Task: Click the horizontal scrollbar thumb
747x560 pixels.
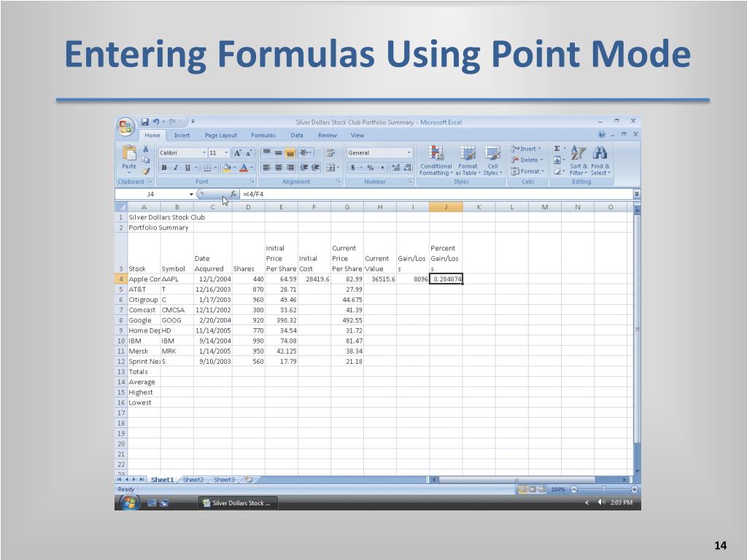Action: click(x=516, y=480)
